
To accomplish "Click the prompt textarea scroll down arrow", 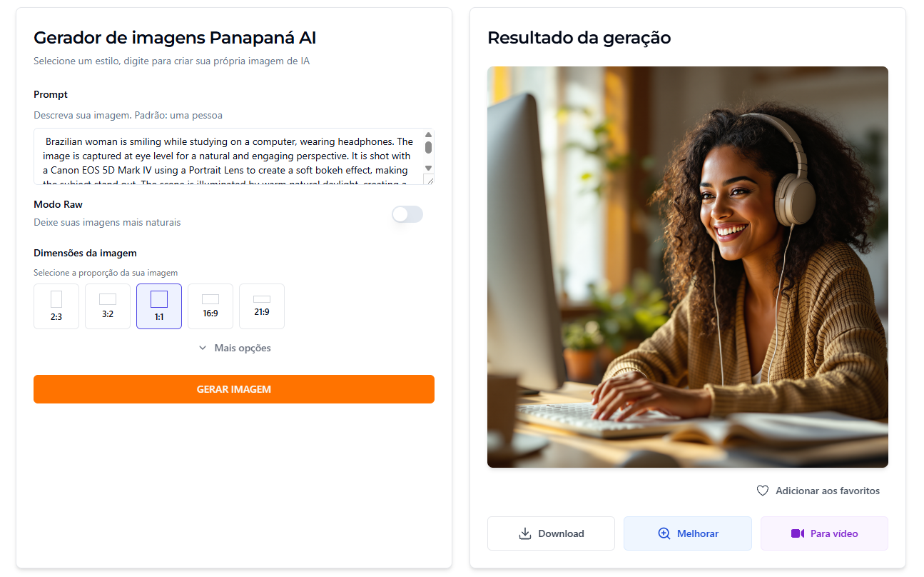I will (428, 169).
